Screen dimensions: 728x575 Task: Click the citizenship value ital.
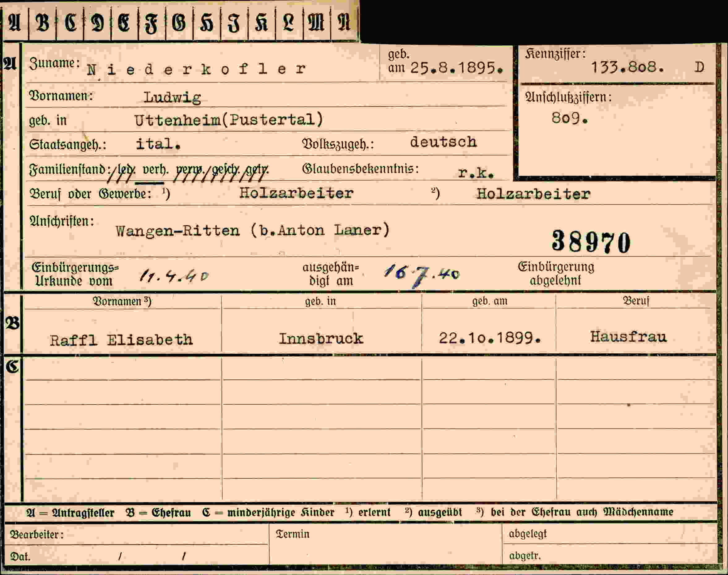click(158, 144)
